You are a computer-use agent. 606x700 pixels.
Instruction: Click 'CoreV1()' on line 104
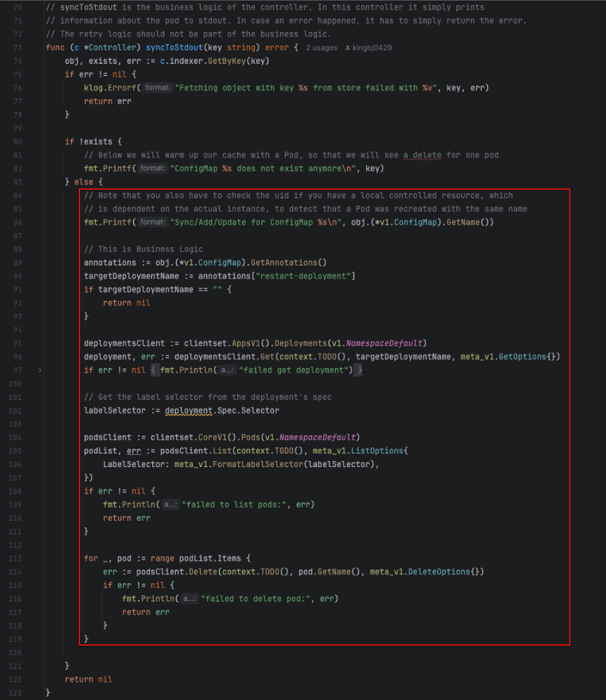click(217, 437)
